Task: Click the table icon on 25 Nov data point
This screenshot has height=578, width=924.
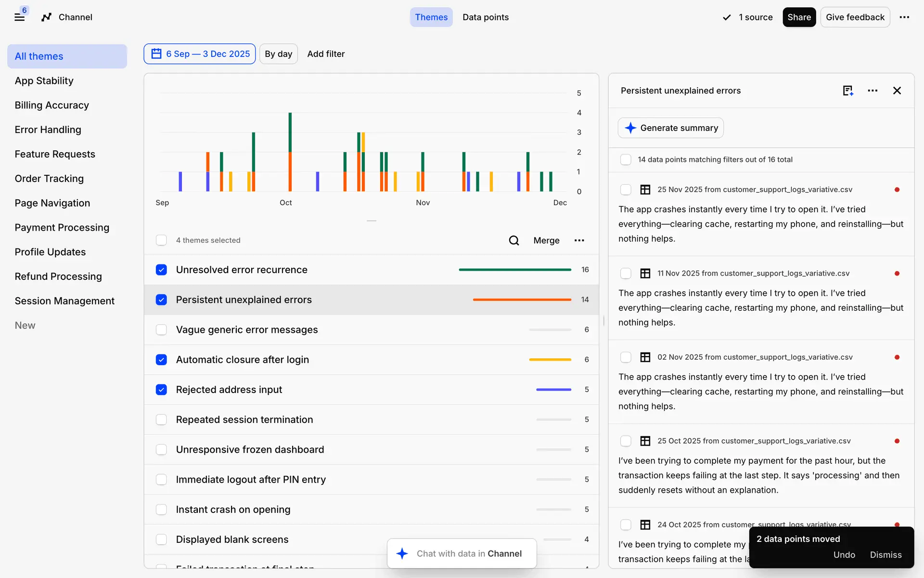Action: coord(645,190)
